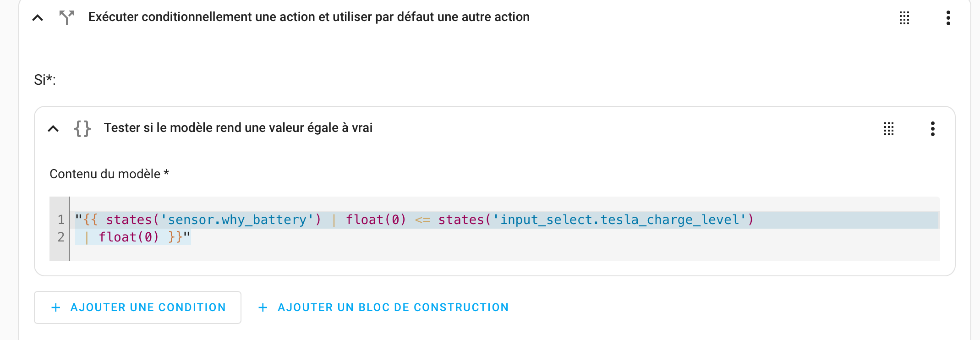Place cursor in 'input_select.tesla_charge_level' text
The width and height of the screenshot is (980, 340).
click(x=619, y=220)
